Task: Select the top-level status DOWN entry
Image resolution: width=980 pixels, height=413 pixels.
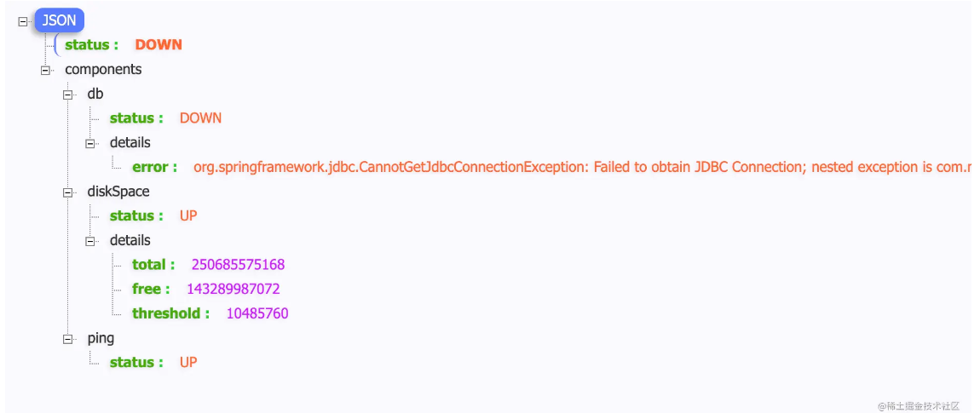Action: [x=123, y=45]
